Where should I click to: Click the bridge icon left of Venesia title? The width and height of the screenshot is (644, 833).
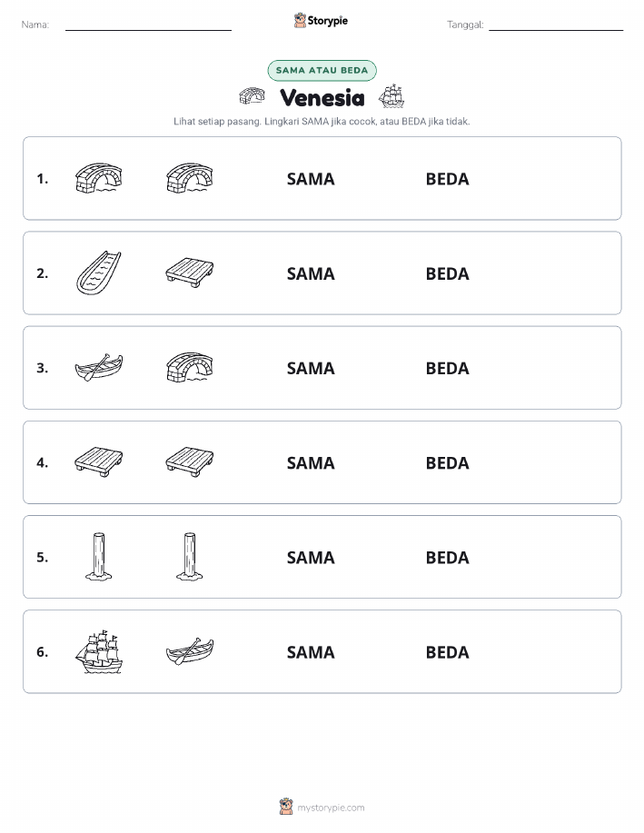tap(252, 96)
